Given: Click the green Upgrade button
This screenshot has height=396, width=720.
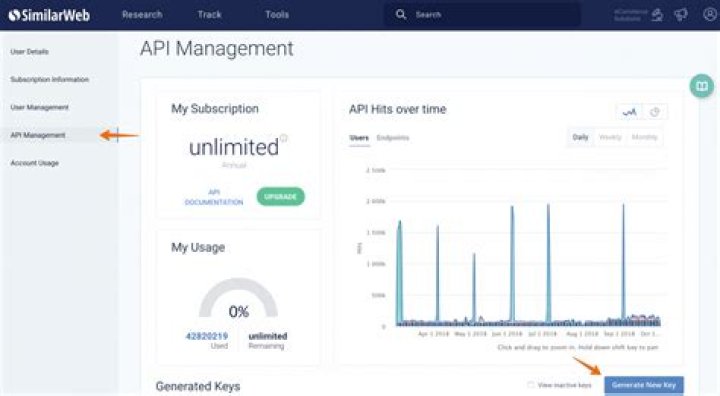Looking at the screenshot, I should (x=280, y=197).
